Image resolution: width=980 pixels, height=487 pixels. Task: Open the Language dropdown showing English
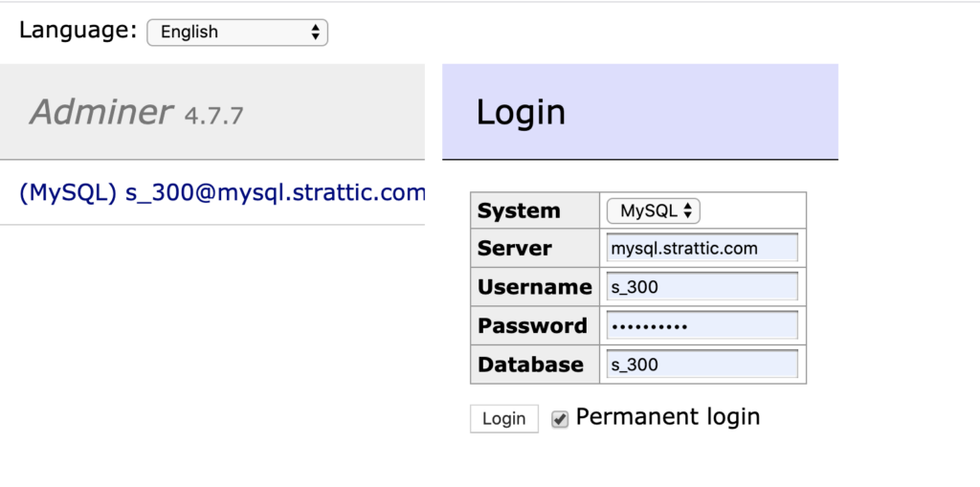tap(237, 32)
